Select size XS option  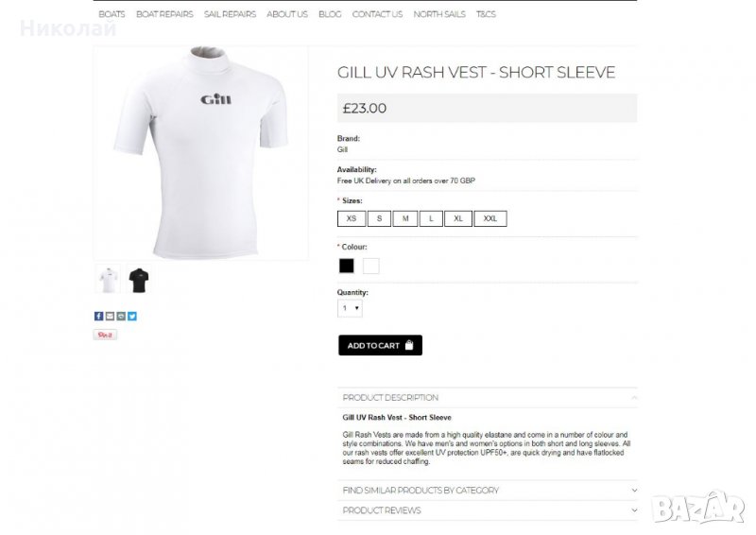[x=352, y=218]
